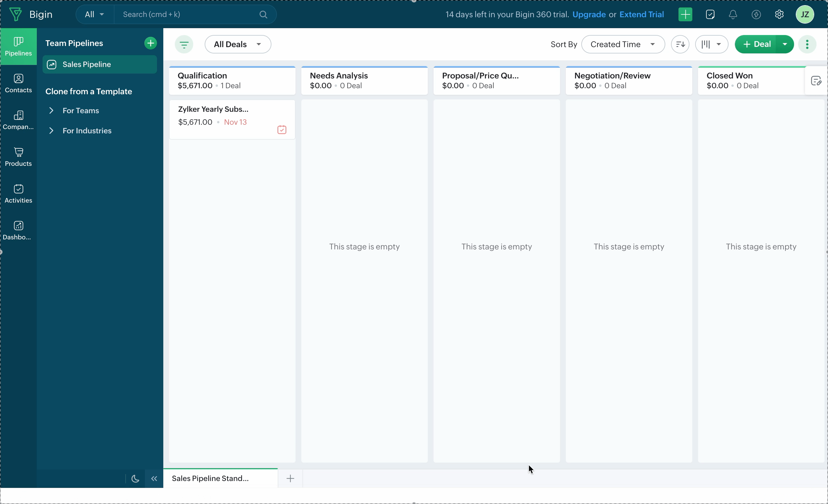Open the All Deals view dropdown
The image size is (828, 504).
coord(237,44)
